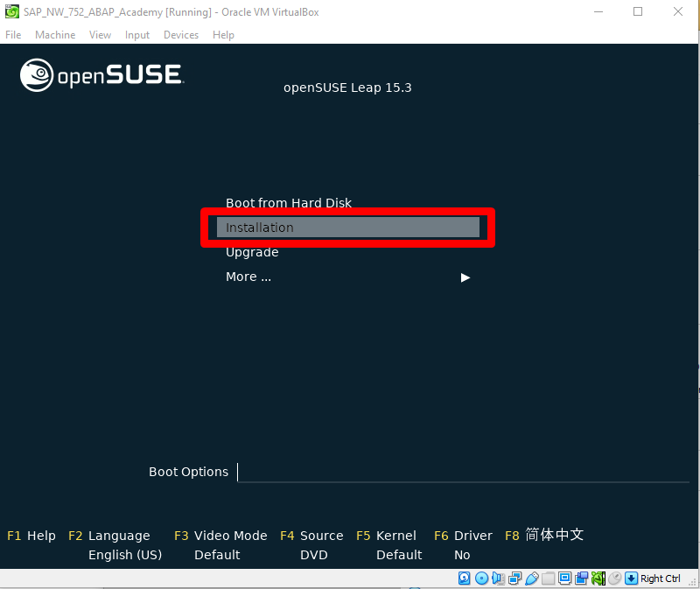This screenshot has height=589, width=700.
Task: Click into the Boot Options input field
Action: point(464,472)
